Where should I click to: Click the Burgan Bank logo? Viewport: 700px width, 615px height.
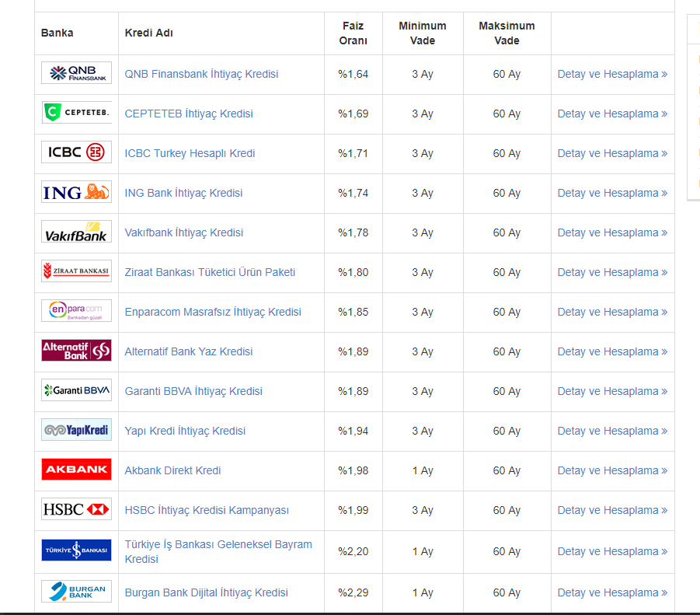click(76, 592)
